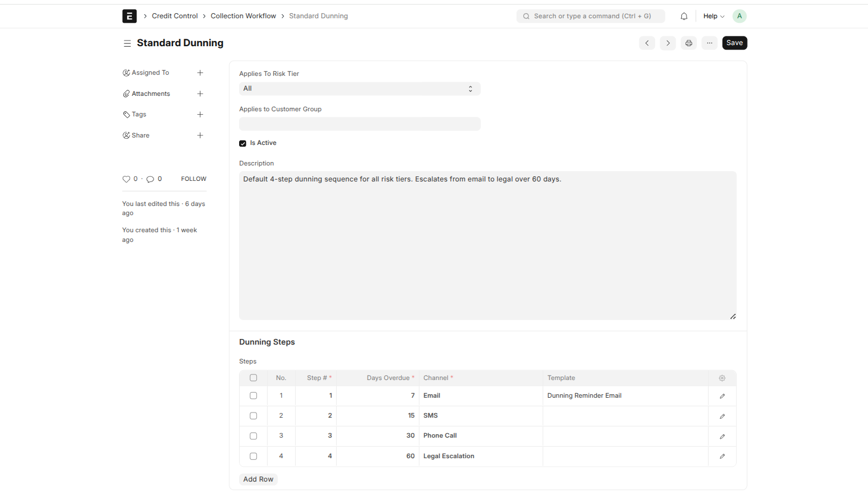Select all steps header checkbox
Screen dimensions: 868x497
253,378
